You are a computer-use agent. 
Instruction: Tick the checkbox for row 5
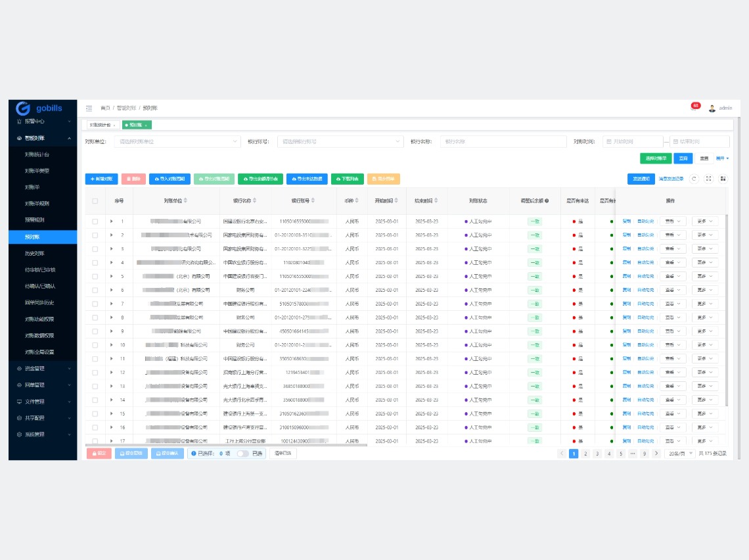pyautogui.click(x=95, y=276)
